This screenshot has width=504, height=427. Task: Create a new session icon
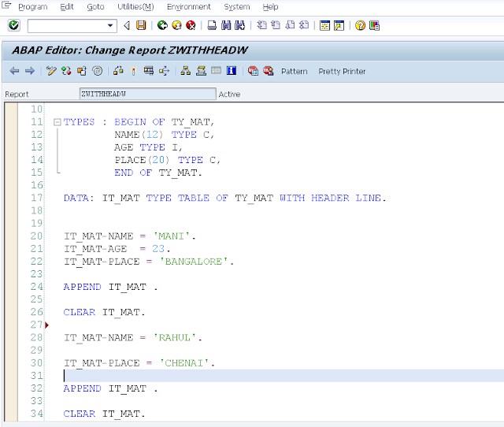coord(324,25)
